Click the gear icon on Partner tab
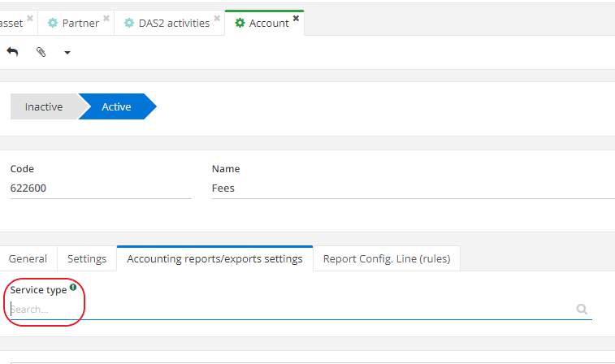Image resolution: width=615 pixels, height=364 pixels. coord(53,23)
